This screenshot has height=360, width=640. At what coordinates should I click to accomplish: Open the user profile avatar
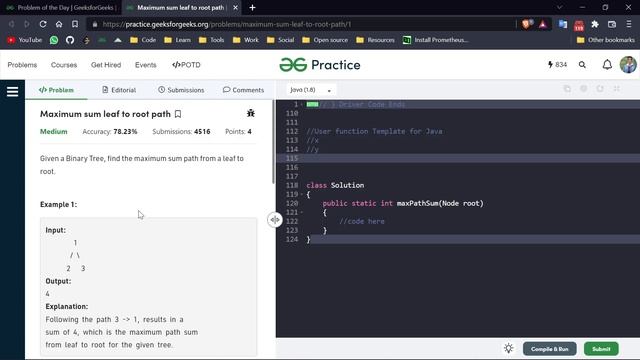(628, 64)
